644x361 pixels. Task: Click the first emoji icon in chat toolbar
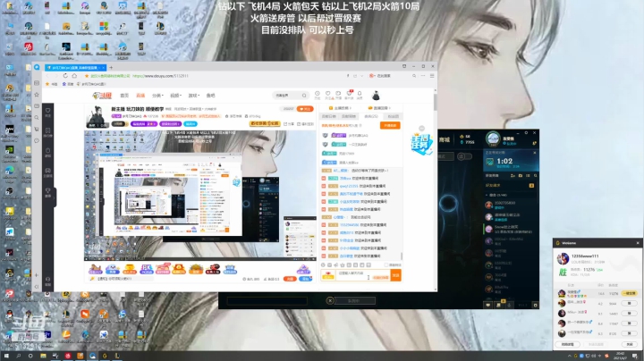pos(323,265)
